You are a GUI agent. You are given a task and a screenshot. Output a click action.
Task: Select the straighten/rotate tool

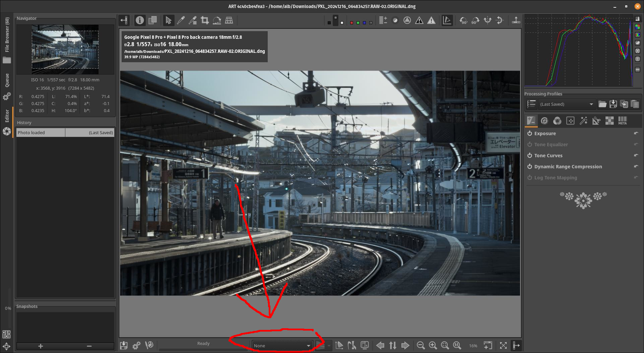click(217, 20)
